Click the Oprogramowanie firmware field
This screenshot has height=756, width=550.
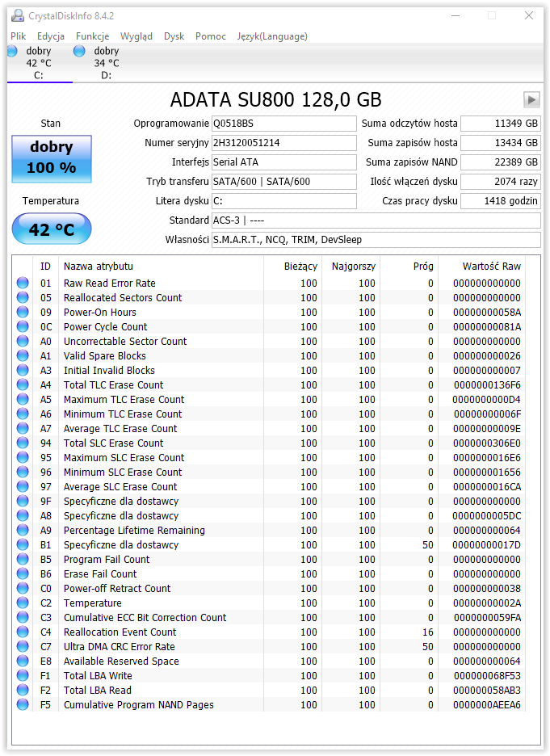pyautogui.click(x=284, y=124)
